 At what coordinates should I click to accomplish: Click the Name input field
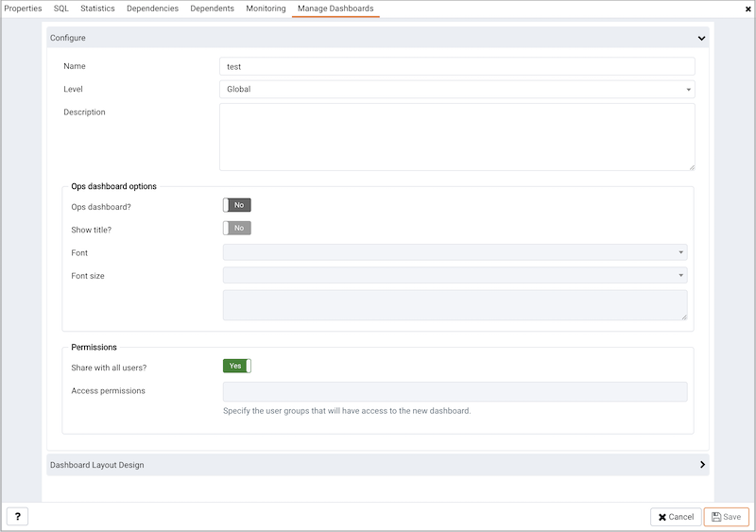[457, 66]
